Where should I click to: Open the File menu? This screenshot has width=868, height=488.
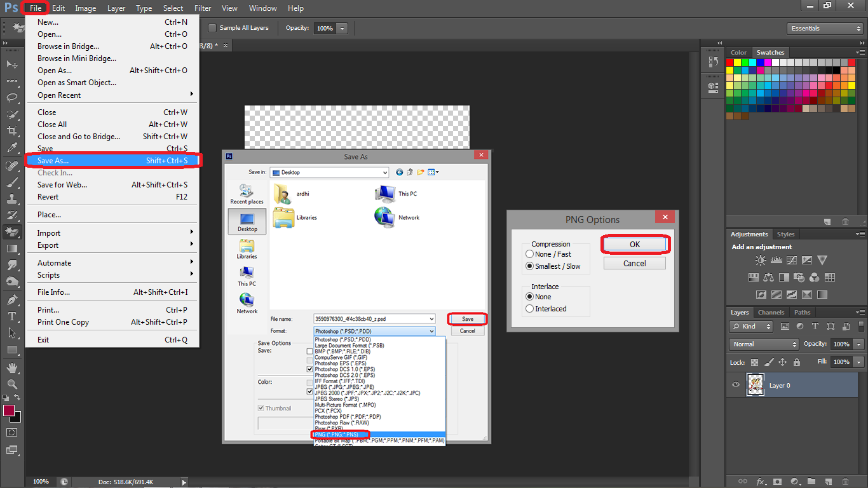[x=36, y=8]
